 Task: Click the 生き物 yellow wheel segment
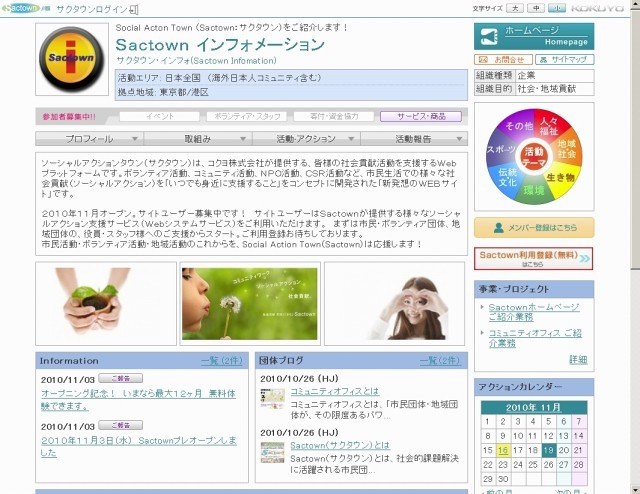tap(561, 178)
